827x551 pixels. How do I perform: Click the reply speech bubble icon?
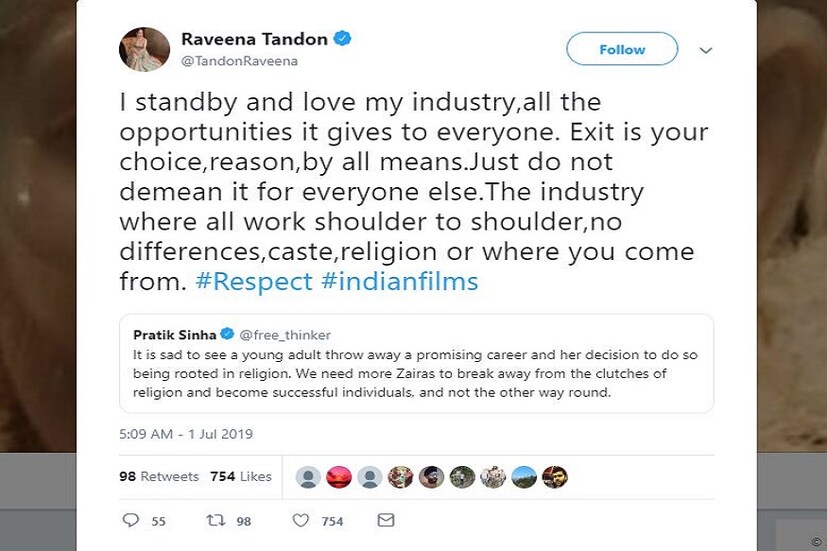(x=130, y=521)
